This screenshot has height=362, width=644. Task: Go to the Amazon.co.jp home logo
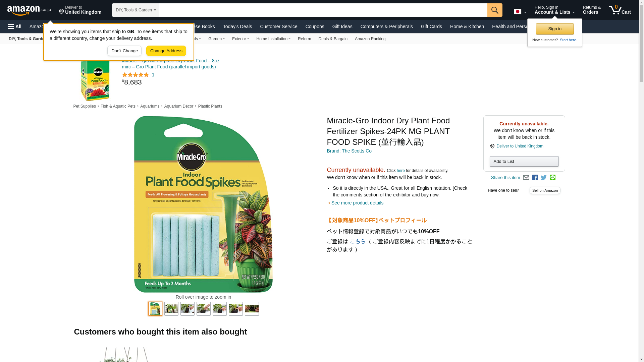pyautogui.click(x=29, y=10)
